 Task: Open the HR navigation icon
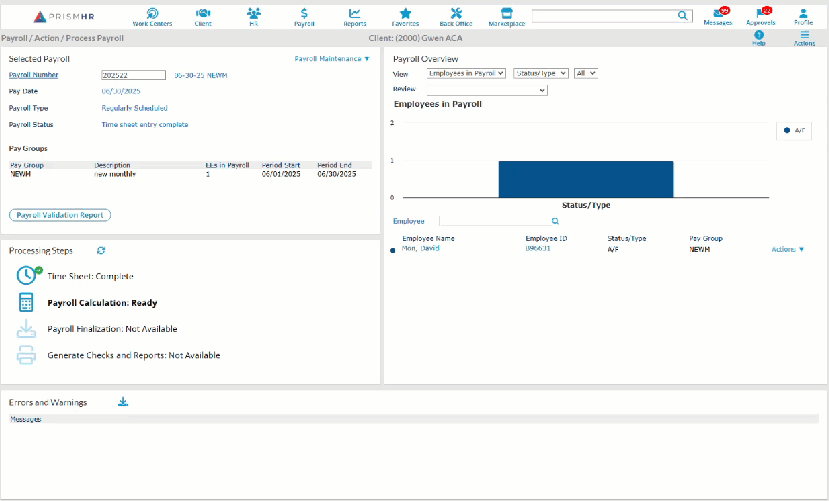point(254,15)
